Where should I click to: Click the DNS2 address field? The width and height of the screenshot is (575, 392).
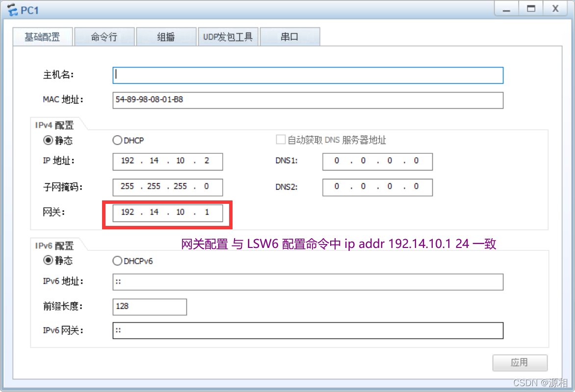(378, 187)
